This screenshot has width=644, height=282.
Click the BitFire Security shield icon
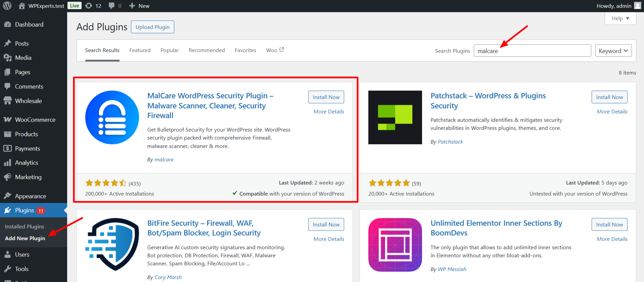point(112,244)
